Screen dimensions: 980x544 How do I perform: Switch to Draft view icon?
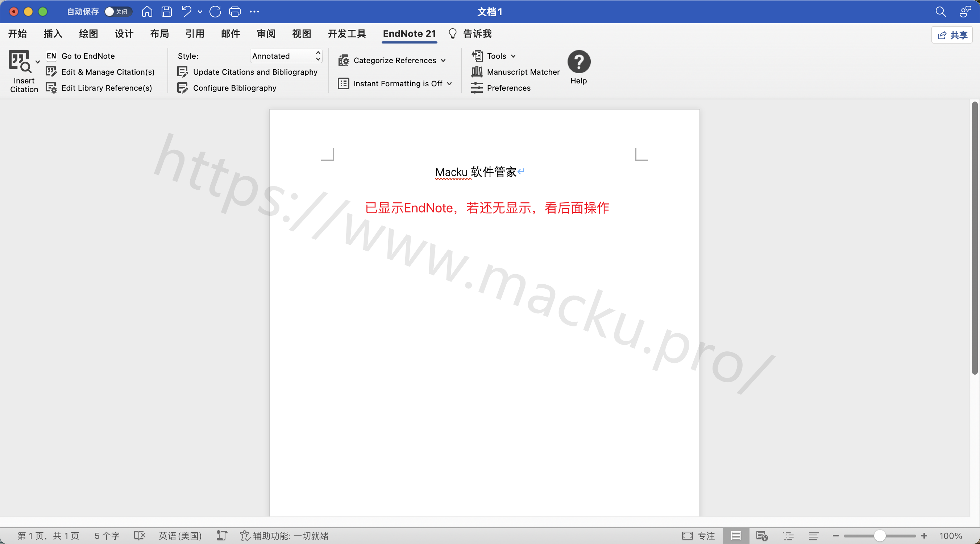(814, 536)
